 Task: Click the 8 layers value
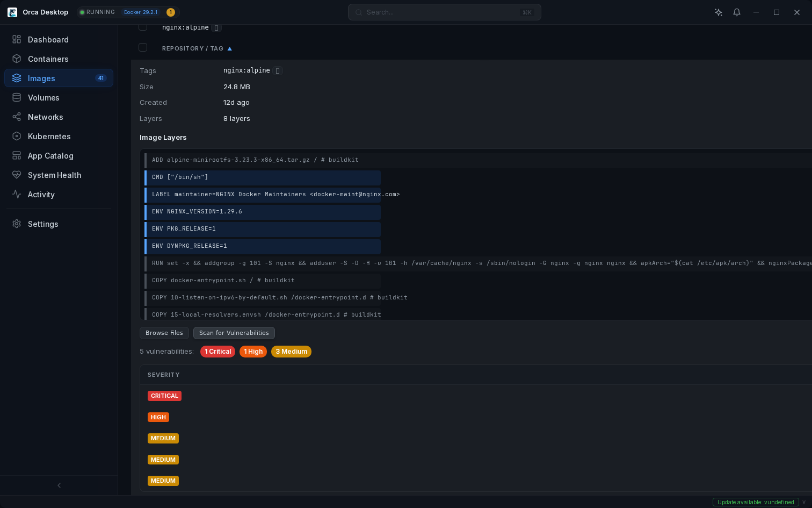pyautogui.click(x=237, y=118)
